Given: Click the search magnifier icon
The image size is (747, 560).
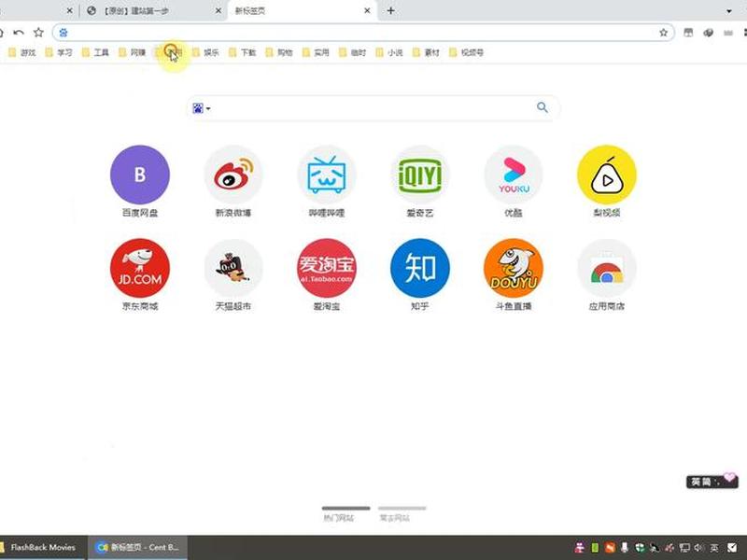Looking at the screenshot, I should 543,107.
